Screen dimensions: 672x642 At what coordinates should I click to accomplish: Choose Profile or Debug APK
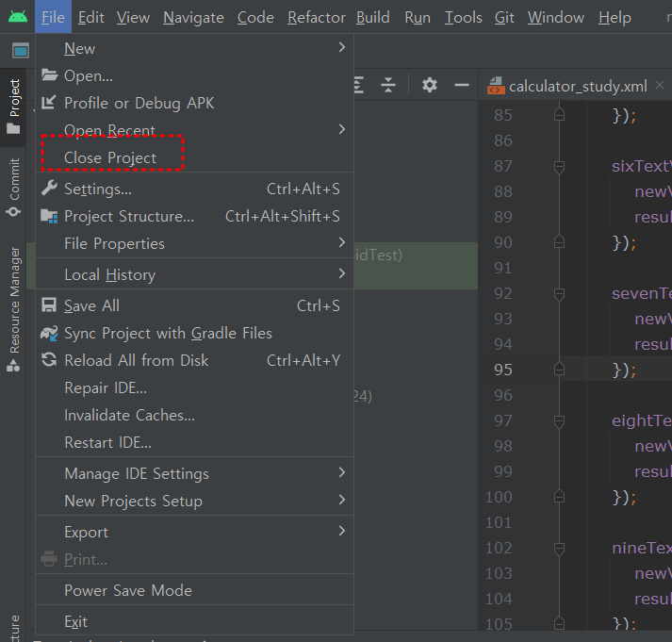tap(194, 103)
